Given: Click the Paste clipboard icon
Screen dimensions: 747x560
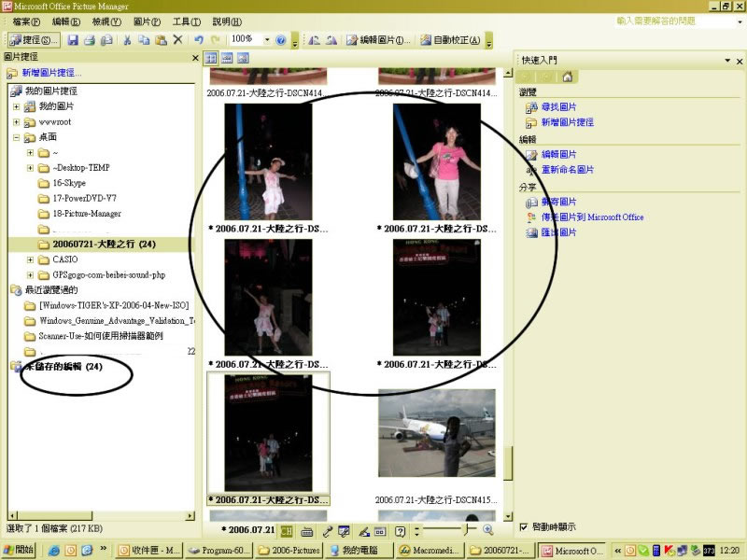Looking at the screenshot, I should [161, 40].
